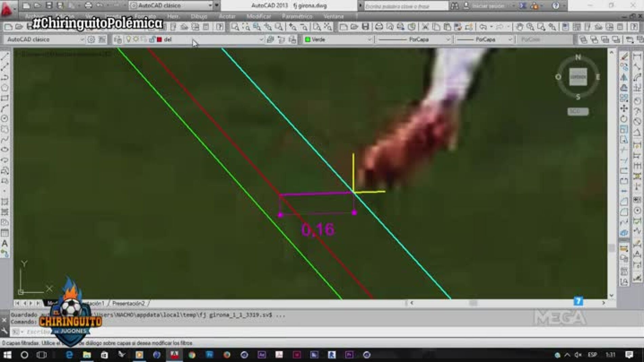
Task: Toggle layer 'del' on/off lightbulb
Action: (x=128, y=40)
